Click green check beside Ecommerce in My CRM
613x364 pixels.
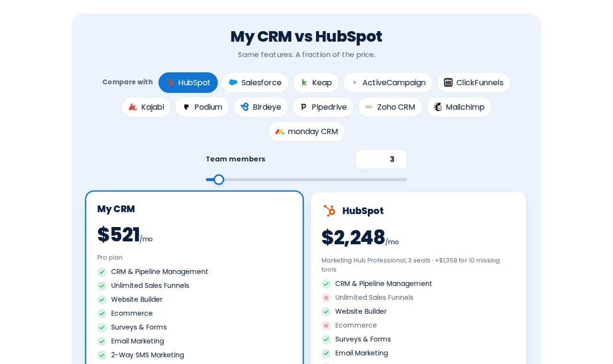(x=102, y=313)
